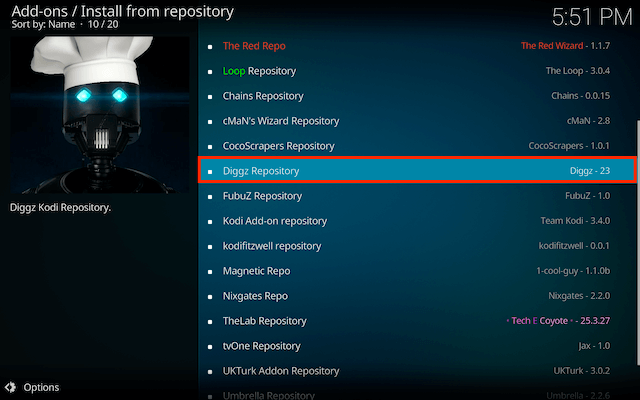Open Kodi Add-on repository

(x=417, y=221)
